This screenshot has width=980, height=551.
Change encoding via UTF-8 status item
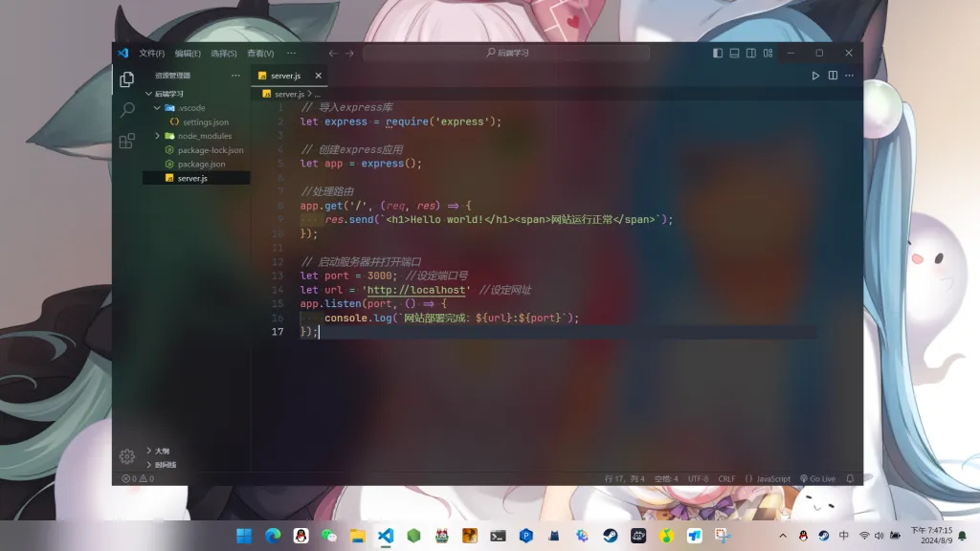(x=698, y=479)
